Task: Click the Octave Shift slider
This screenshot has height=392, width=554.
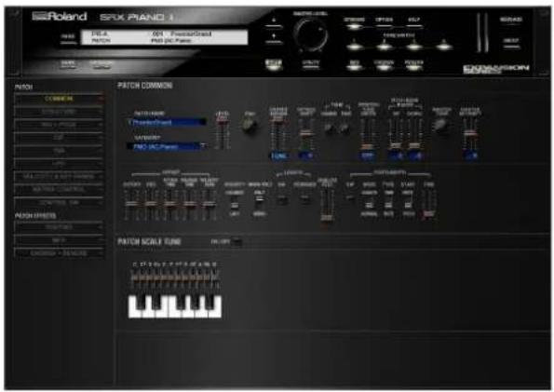Action: click(306, 134)
